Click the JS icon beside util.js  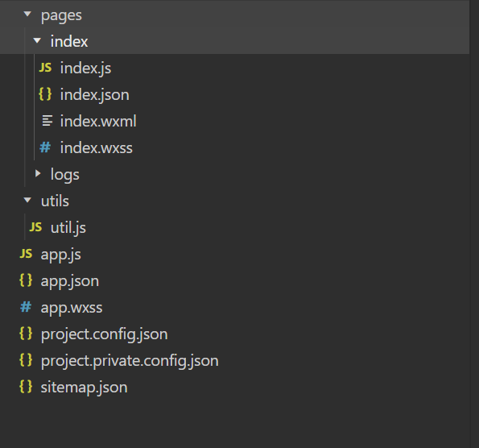pyautogui.click(x=35, y=227)
